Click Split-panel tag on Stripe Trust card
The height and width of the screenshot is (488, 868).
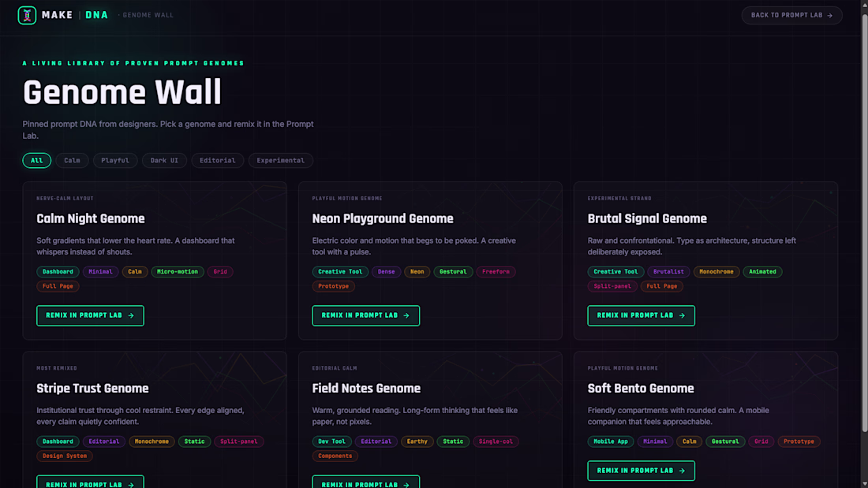tap(238, 441)
